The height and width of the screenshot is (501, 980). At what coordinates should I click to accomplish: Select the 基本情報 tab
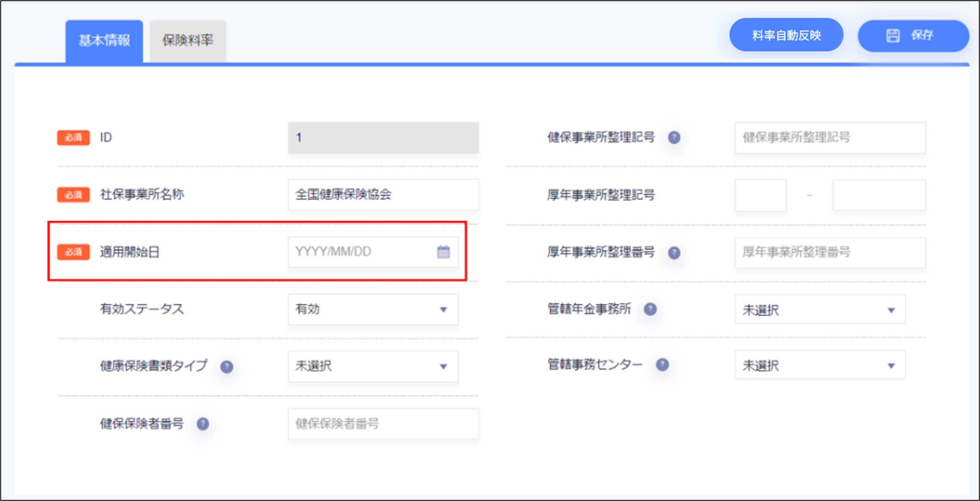[x=104, y=41]
